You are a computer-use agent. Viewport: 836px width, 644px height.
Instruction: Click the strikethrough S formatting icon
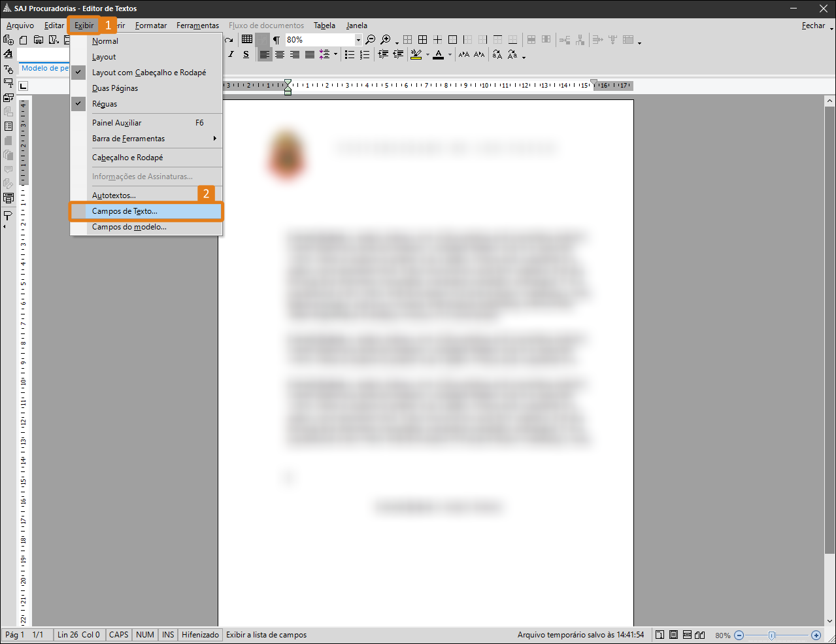[246, 55]
